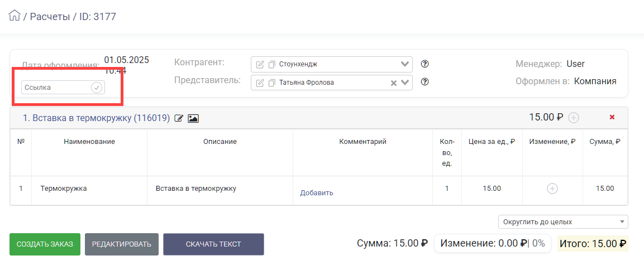Click the home icon in breadcrumb
The width and height of the screenshot is (644, 270).
click(x=15, y=16)
